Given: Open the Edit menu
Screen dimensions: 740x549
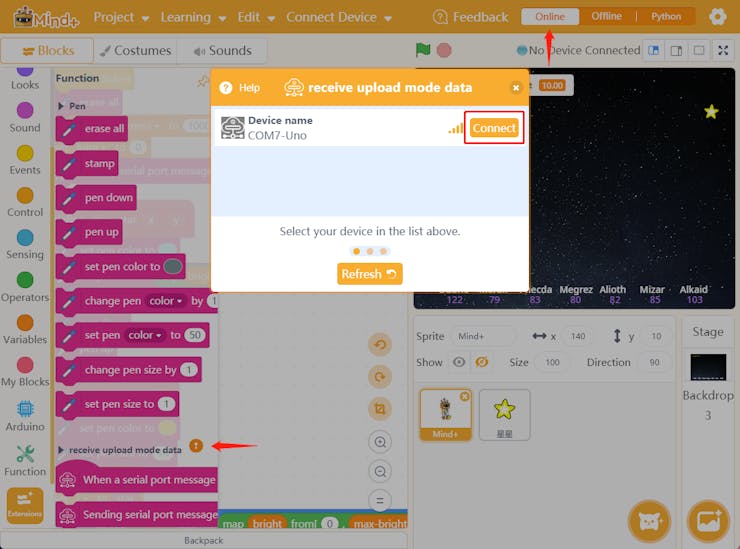Looking at the screenshot, I should 256,17.
